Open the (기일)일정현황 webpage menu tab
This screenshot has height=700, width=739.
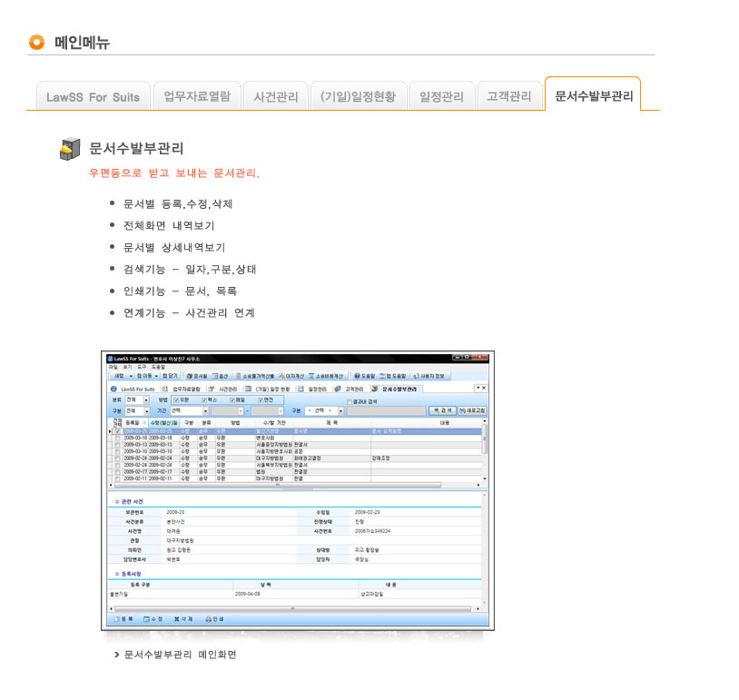(x=359, y=96)
